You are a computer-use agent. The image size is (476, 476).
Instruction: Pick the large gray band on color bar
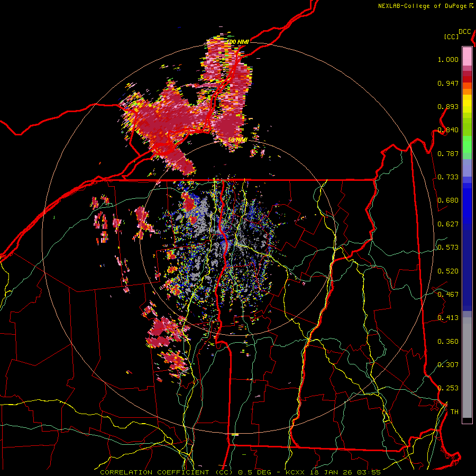pyautogui.click(x=467, y=368)
